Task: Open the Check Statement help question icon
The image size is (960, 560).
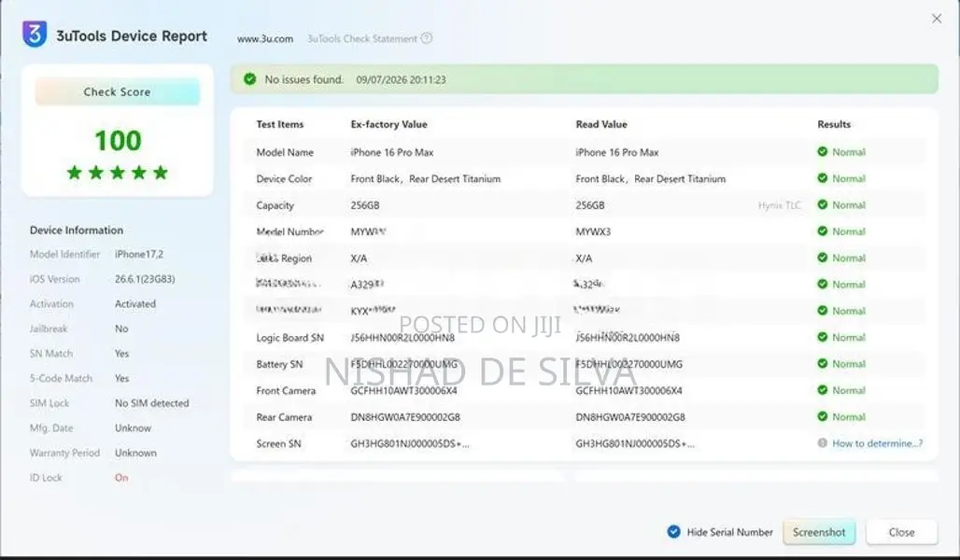Action: pyautogui.click(x=427, y=38)
